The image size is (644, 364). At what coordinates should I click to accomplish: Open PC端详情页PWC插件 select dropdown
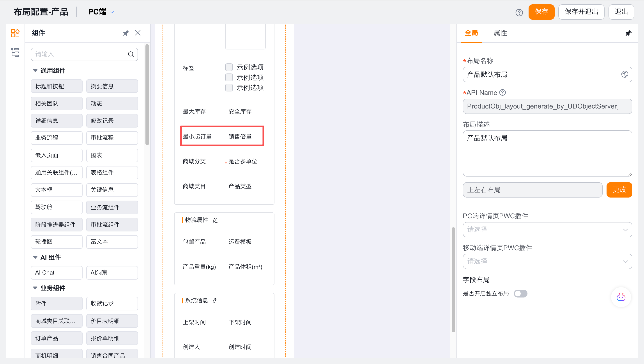click(x=547, y=229)
